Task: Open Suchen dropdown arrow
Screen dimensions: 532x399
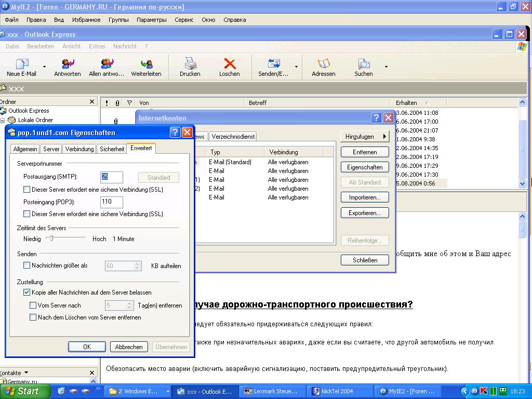Action: 386,67
